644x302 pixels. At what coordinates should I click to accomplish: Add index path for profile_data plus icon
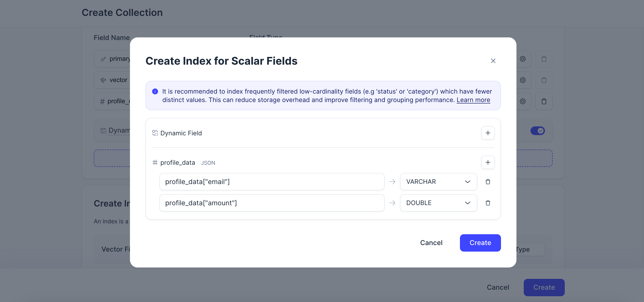tap(488, 163)
